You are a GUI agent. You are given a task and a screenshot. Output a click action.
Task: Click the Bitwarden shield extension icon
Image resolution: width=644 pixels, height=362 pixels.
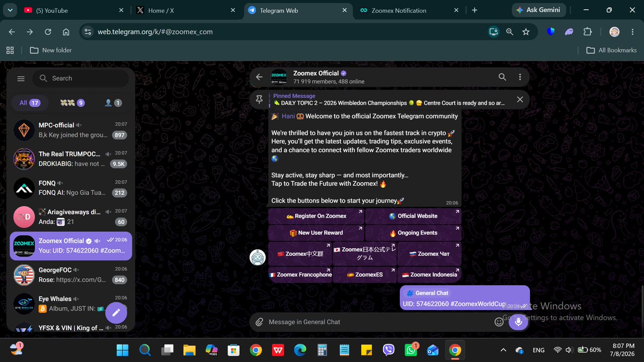[551, 32]
